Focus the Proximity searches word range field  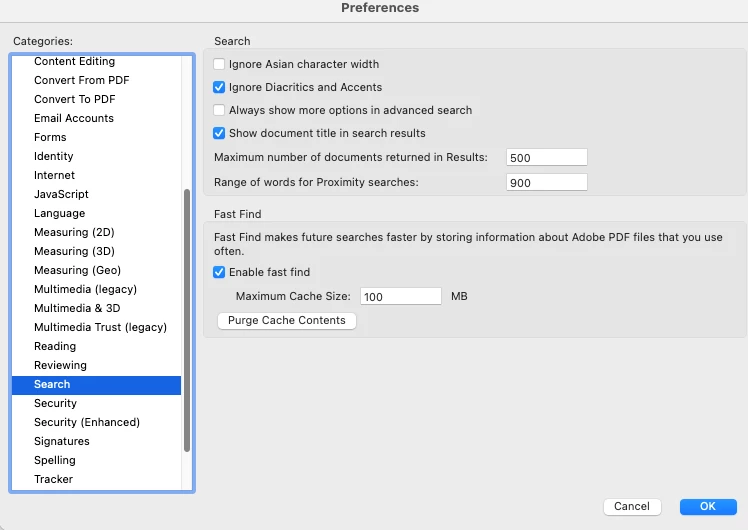(x=546, y=182)
